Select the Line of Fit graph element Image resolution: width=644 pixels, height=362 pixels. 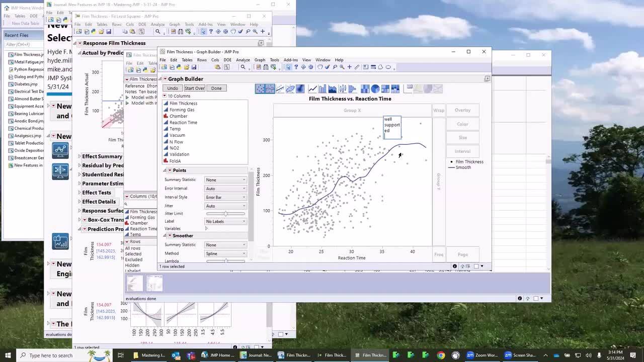pyautogui.click(x=280, y=89)
